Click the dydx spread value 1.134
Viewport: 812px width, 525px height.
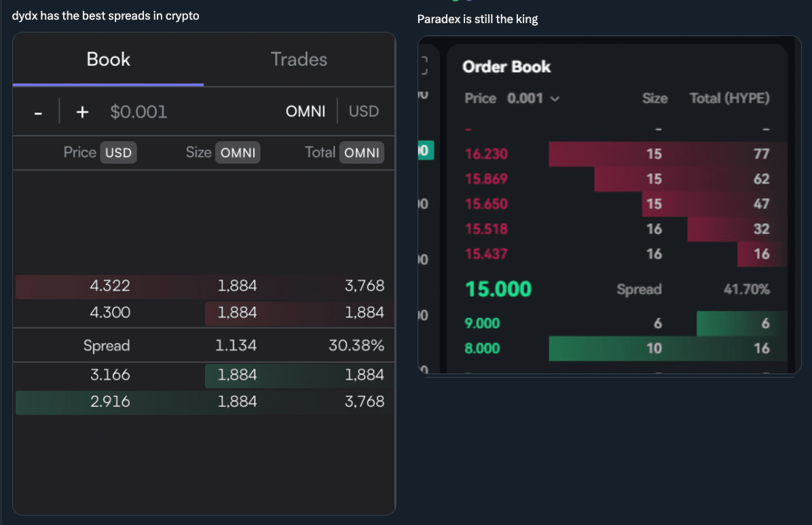tap(236, 345)
